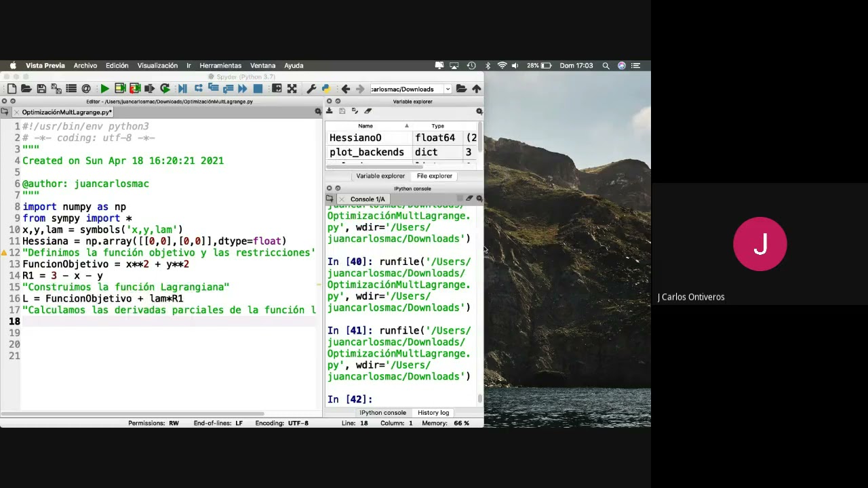Import data in Variable explorer toolbar
868x488 pixels.
330,111
